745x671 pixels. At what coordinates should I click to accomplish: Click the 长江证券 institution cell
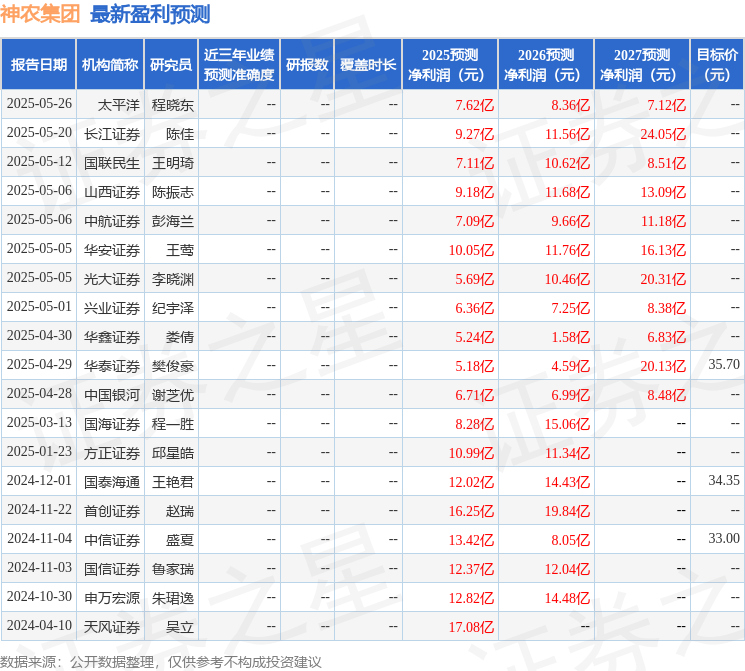[x=112, y=134]
